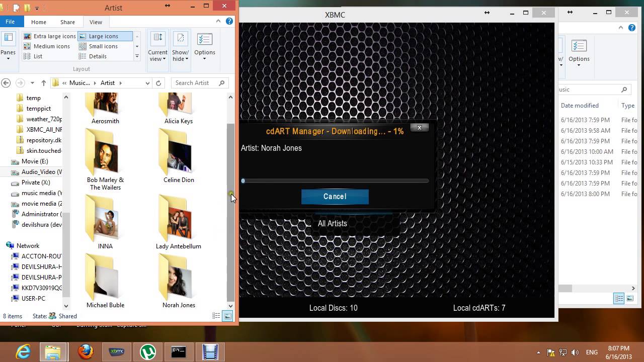Screen dimensions: 644x362
Task: Select Bob Marley & The Wailers folder
Action: (x=105, y=159)
